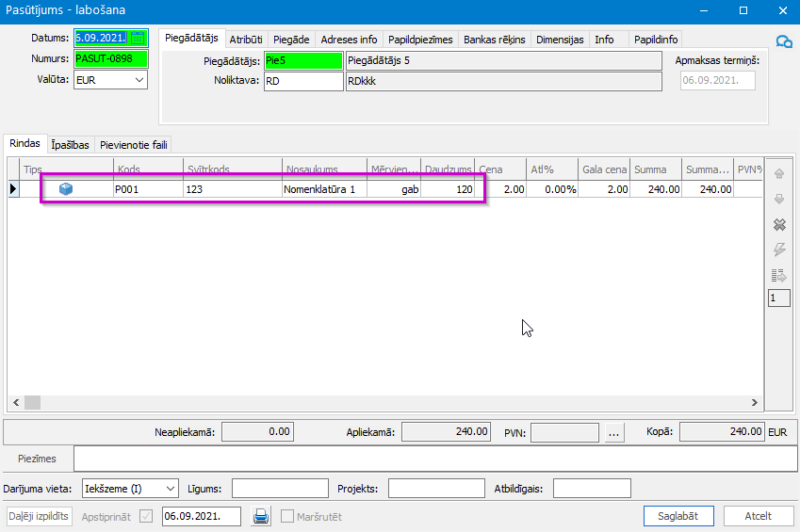Click the Daudzums cell 120
This screenshot has width=800, height=532.
(448, 189)
